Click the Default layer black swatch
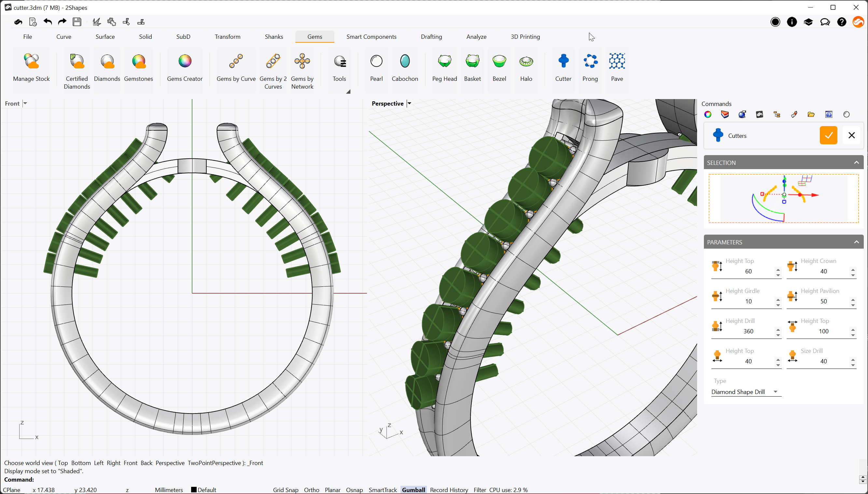This screenshot has width=868, height=494. (193, 489)
